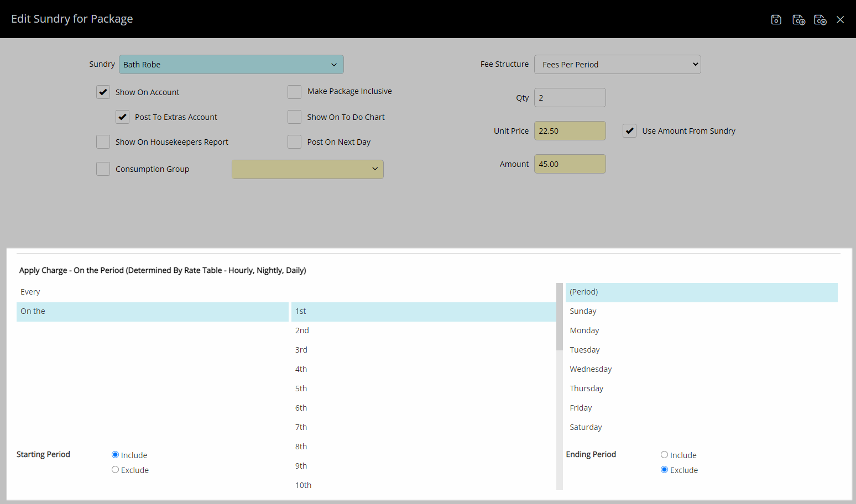This screenshot has width=856, height=504.
Task: Select Saturday in the day list
Action: [x=702, y=428]
